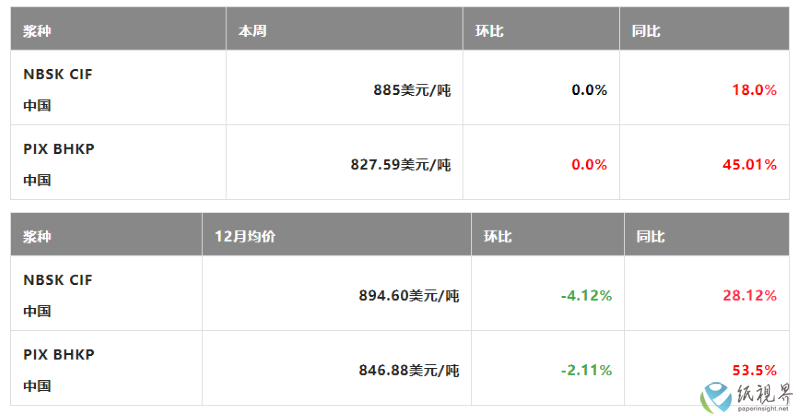
Task: Click the 同比 header in bottom table
Action: (x=651, y=236)
